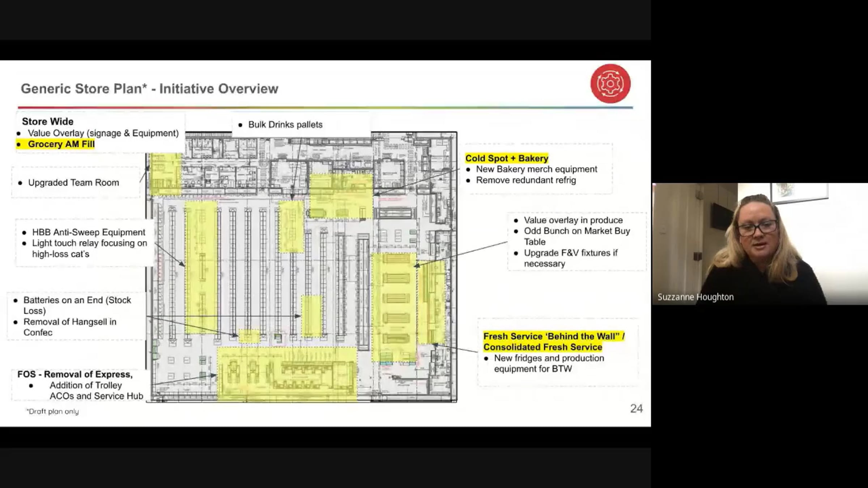868x488 pixels.
Task: Click the FOS - Removal of Express heading
Action: pyautogui.click(x=75, y=374)
